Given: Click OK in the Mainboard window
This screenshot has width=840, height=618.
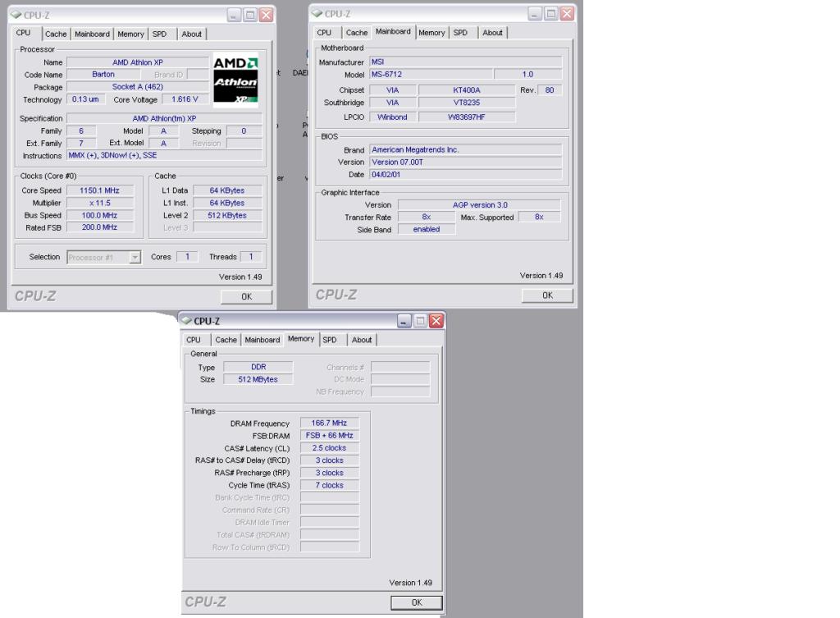Looking at the screenshot, I should 547,295.
